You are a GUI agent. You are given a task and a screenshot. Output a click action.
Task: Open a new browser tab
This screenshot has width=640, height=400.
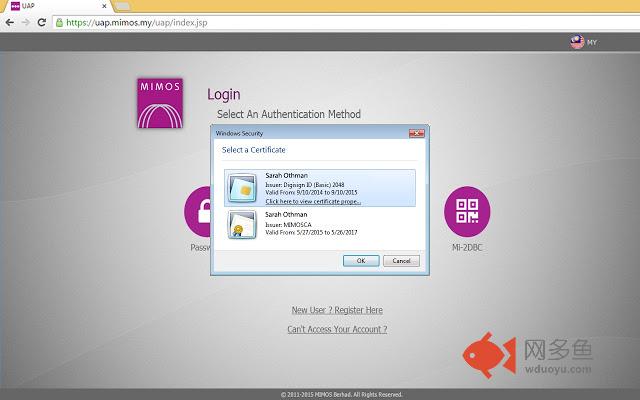pos(123,6)
